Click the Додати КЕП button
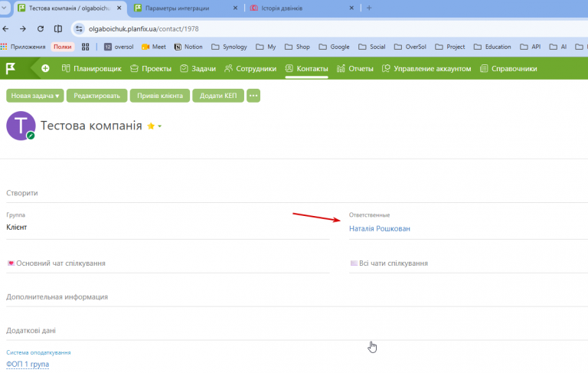 (x=218, y=96)
